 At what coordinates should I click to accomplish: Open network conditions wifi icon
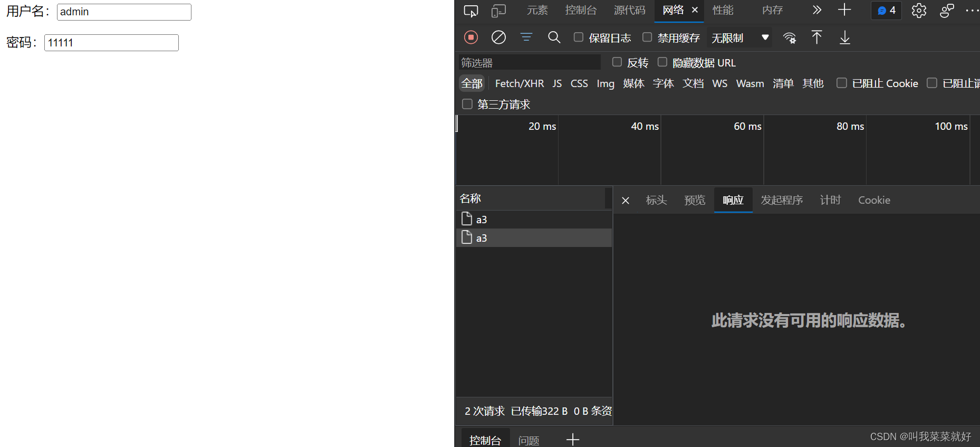pos(790,37)
